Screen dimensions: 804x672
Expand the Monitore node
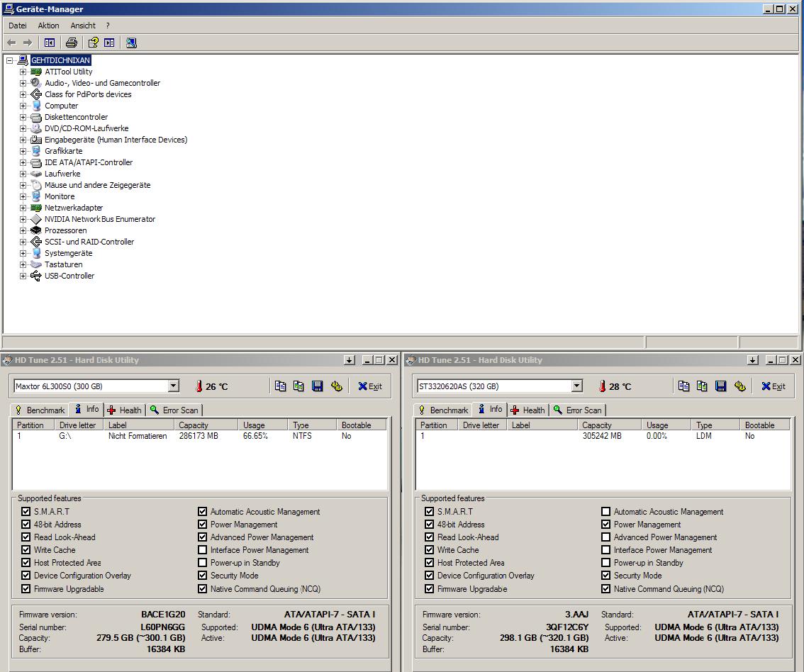pos(23,196)
